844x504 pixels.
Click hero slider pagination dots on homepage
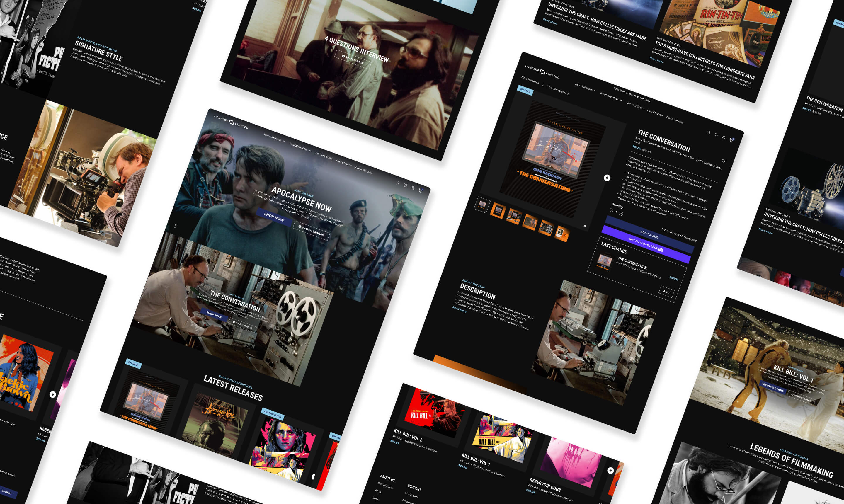point(176,226)
